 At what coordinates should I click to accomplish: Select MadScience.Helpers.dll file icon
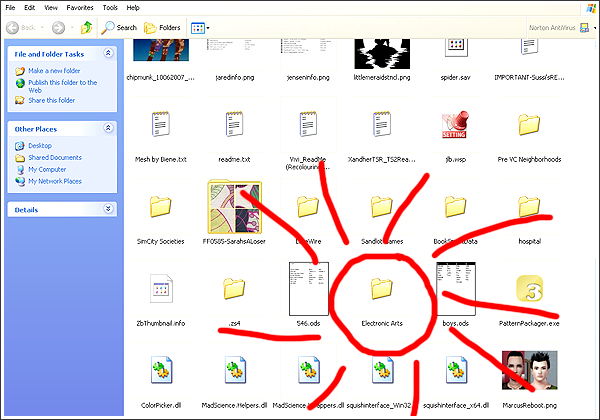click(x=235, y=370)
